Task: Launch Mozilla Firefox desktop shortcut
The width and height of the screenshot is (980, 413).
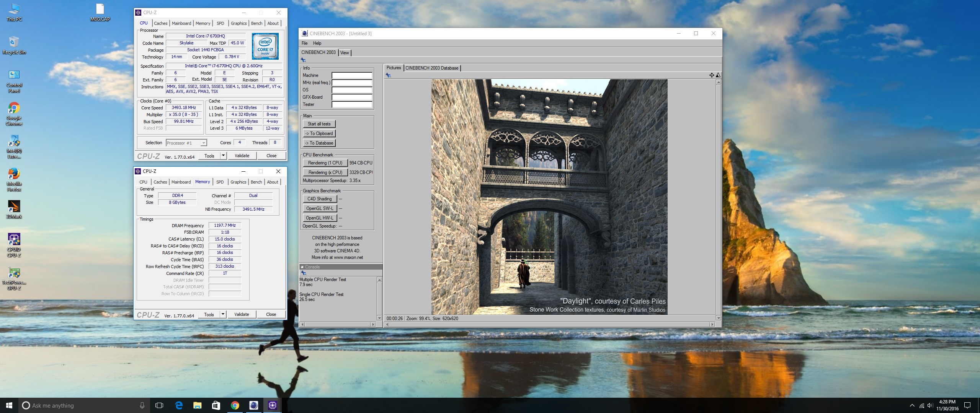Action: (x=14, y=180)
